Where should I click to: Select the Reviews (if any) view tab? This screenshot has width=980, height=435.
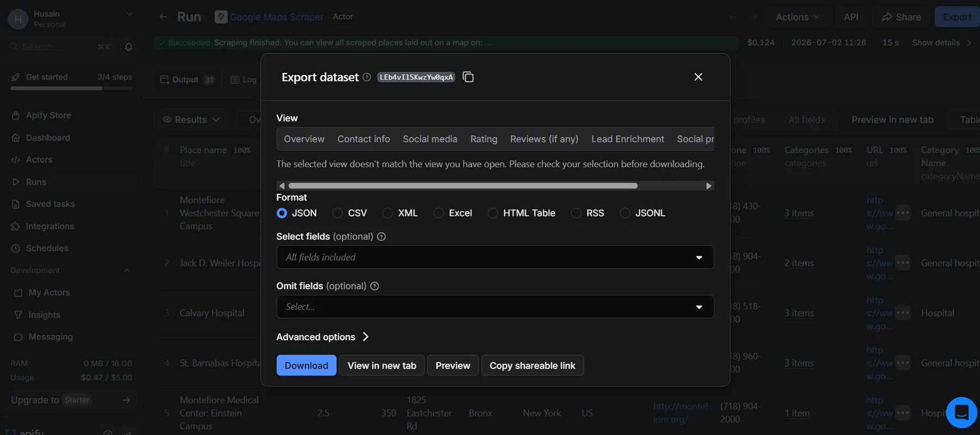coord(544,139)
